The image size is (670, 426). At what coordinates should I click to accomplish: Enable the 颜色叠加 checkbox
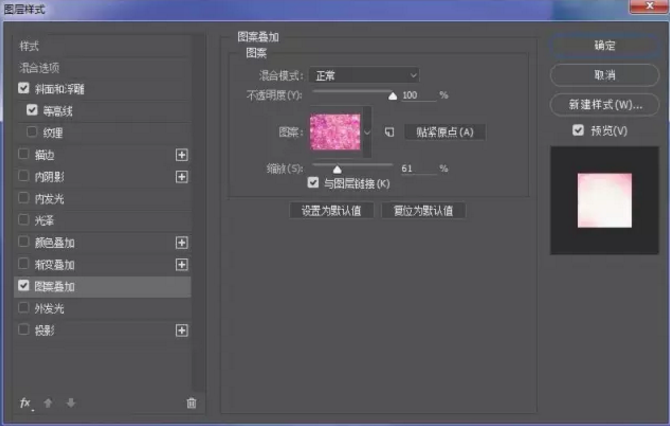24,242
